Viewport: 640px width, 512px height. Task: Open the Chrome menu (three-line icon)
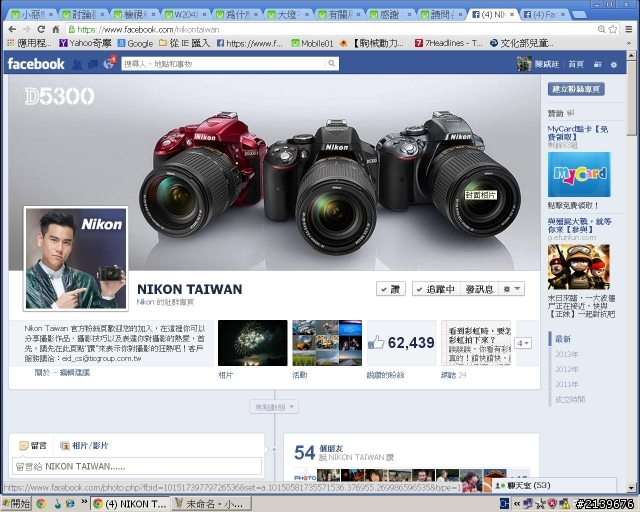click(x=629, y=29)
